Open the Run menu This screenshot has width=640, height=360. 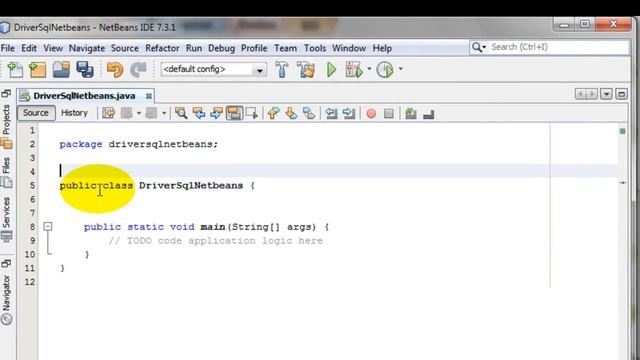tap(193, 48)
